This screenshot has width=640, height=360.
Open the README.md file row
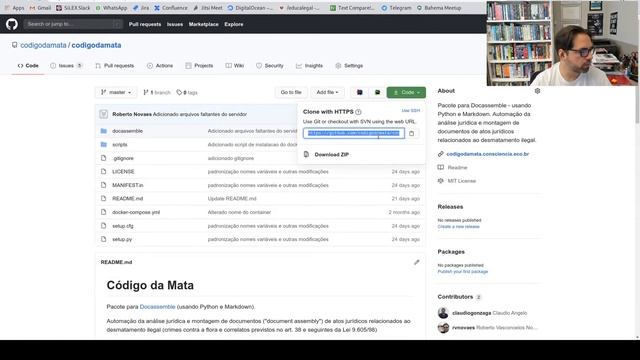click(x=261, y=199)
